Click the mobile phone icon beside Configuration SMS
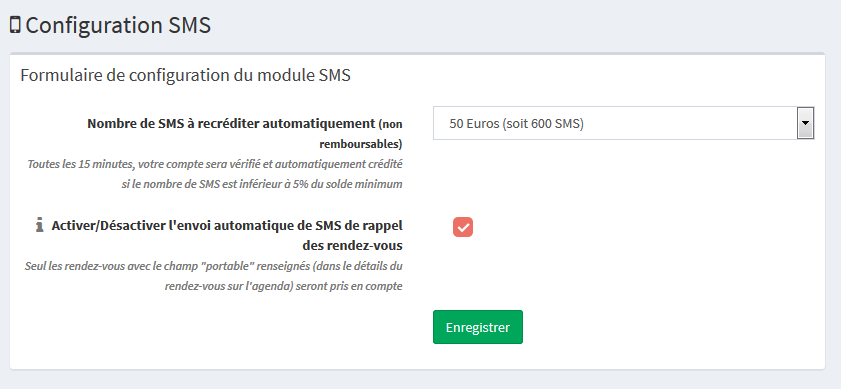 15,25
